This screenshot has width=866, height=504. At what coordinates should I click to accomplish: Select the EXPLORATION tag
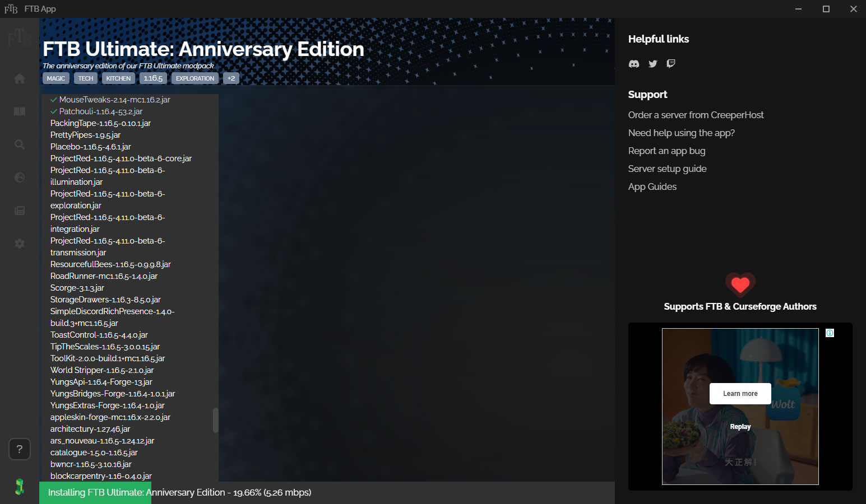(195, 78)
